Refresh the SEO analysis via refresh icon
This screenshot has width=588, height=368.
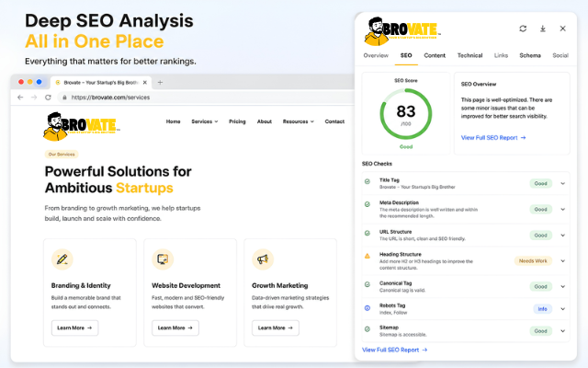pyautogui.click(x=523, y=29)
